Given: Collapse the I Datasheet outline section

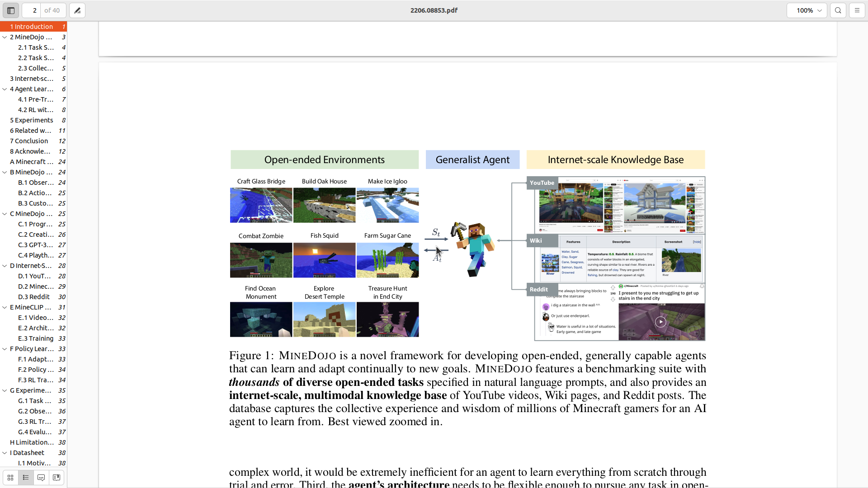Looking at the screenshot, I should coord(5,453).
